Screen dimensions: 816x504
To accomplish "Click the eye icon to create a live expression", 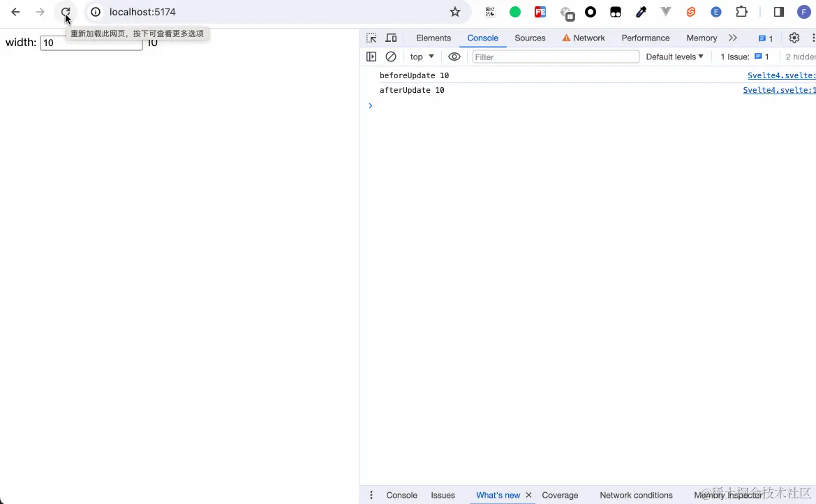I will tap(454, 57).
